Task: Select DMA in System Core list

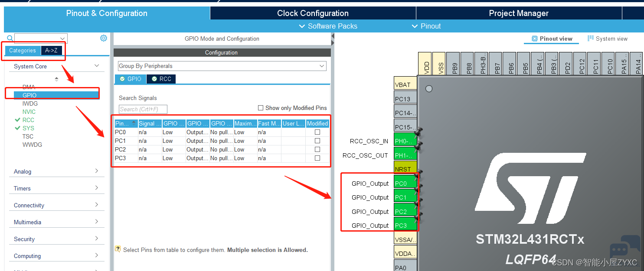Action: [29, 87]
